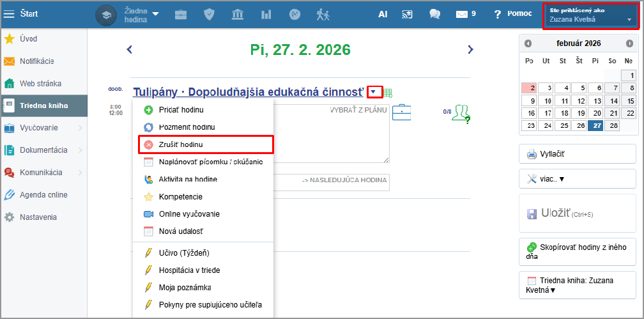This screenshot has height=319, width=644.
Task: Expand the logged-in user Zuzana Kvetná dropdown
Action: point(591,16)
